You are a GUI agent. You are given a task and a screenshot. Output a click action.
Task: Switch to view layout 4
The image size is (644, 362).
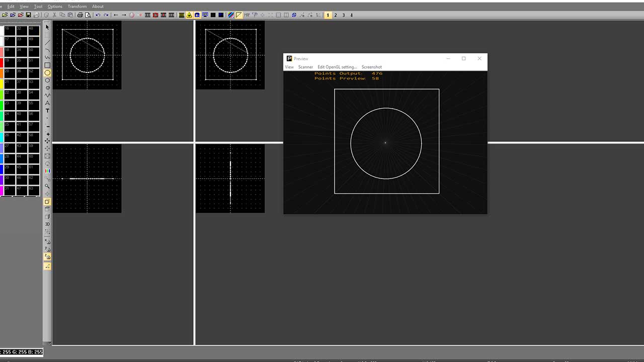pos(351,15)
